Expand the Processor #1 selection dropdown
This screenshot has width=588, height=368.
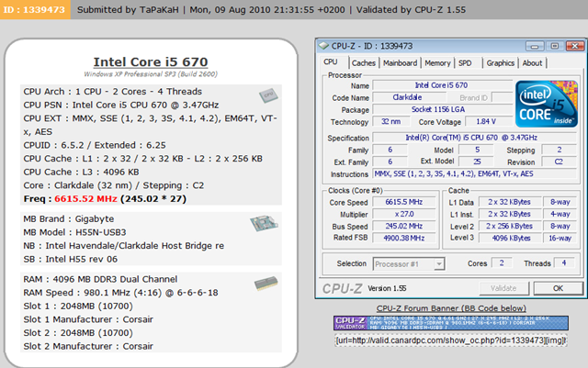[439, 264]
